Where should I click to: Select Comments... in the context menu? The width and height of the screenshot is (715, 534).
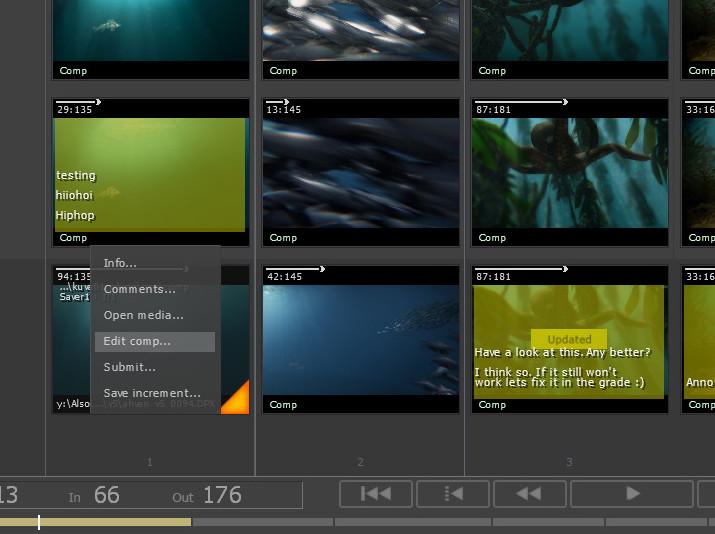click(140, 289)
